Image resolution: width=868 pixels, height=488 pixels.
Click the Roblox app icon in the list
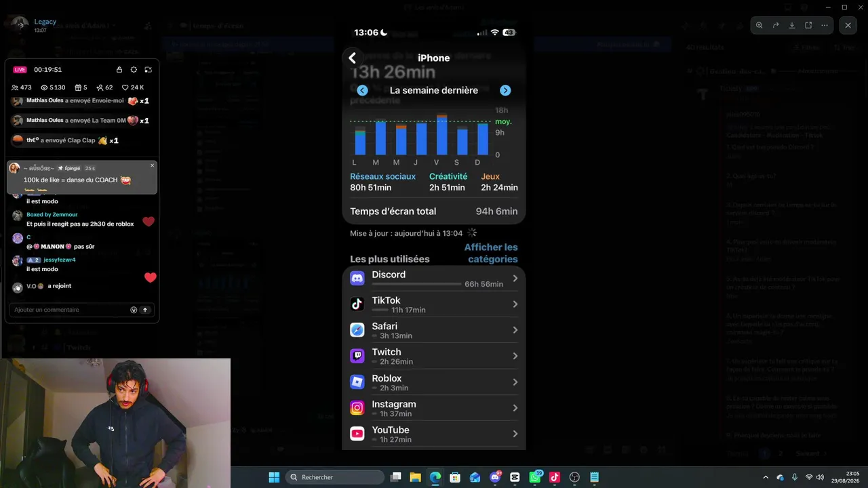point(357,382)
